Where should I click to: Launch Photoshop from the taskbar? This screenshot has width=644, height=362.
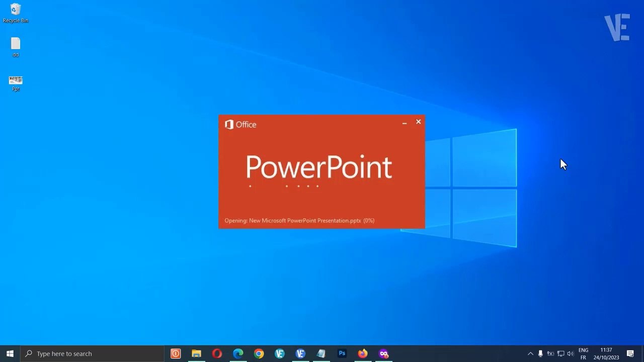coord(342,353)
